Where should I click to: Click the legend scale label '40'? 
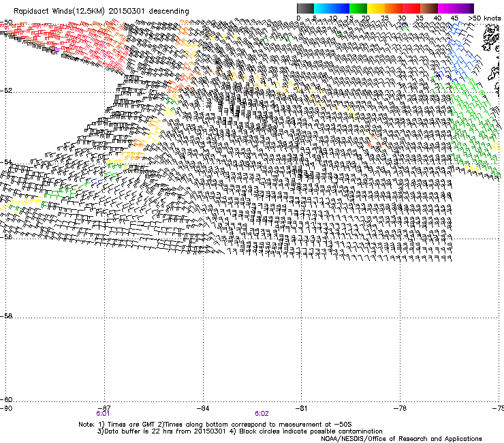point(437,18)
